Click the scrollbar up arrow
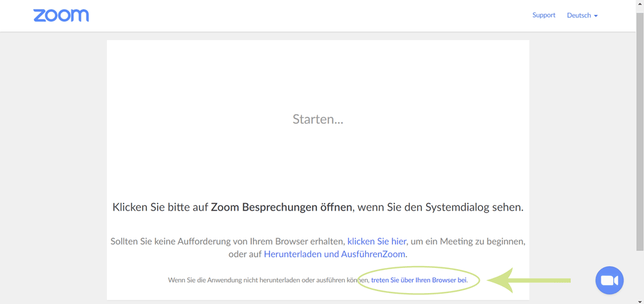 click(639, 3)
